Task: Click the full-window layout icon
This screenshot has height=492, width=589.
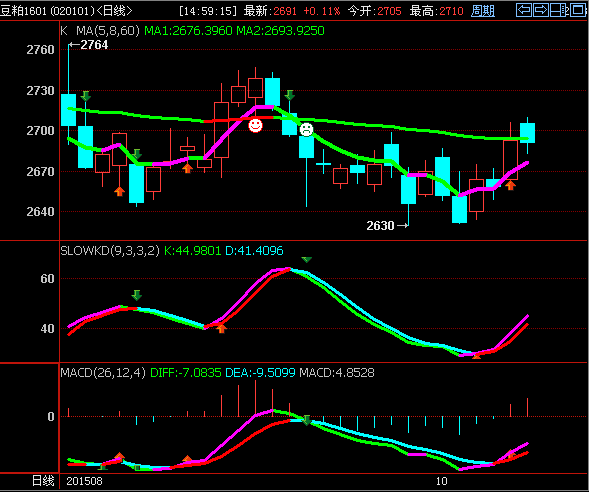Action: coord(578,10)
